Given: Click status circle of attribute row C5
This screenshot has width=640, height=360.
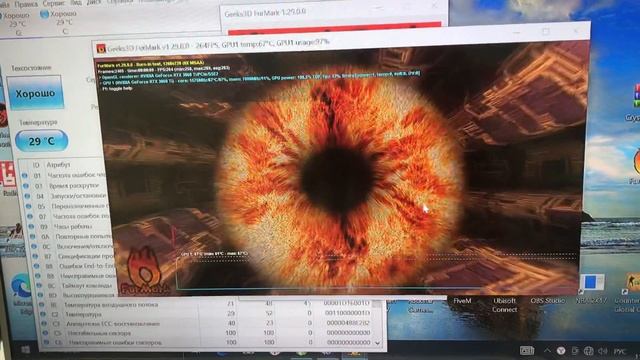Looking at the screenshot, I should (45, 333).
